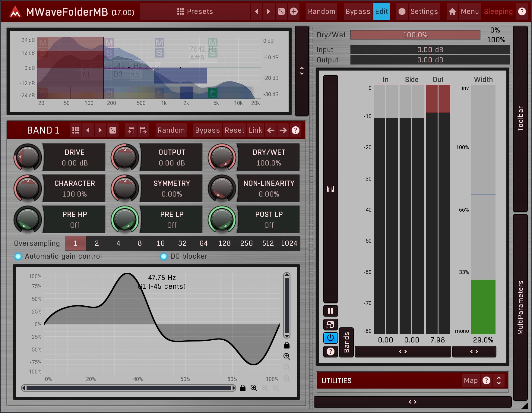Toggle Automatic gain control
The image size is (532, 413).
tap(18, 256)
